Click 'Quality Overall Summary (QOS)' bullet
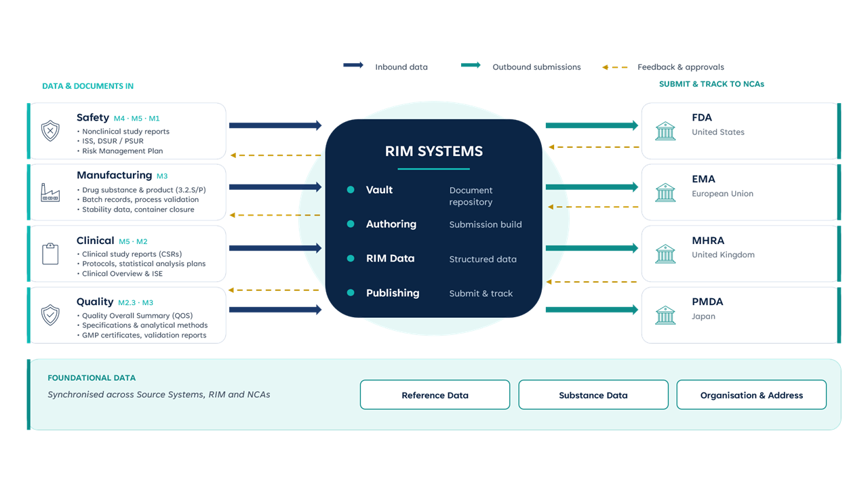This screenshot has height=488, width=868. click(x=135, y=316)
